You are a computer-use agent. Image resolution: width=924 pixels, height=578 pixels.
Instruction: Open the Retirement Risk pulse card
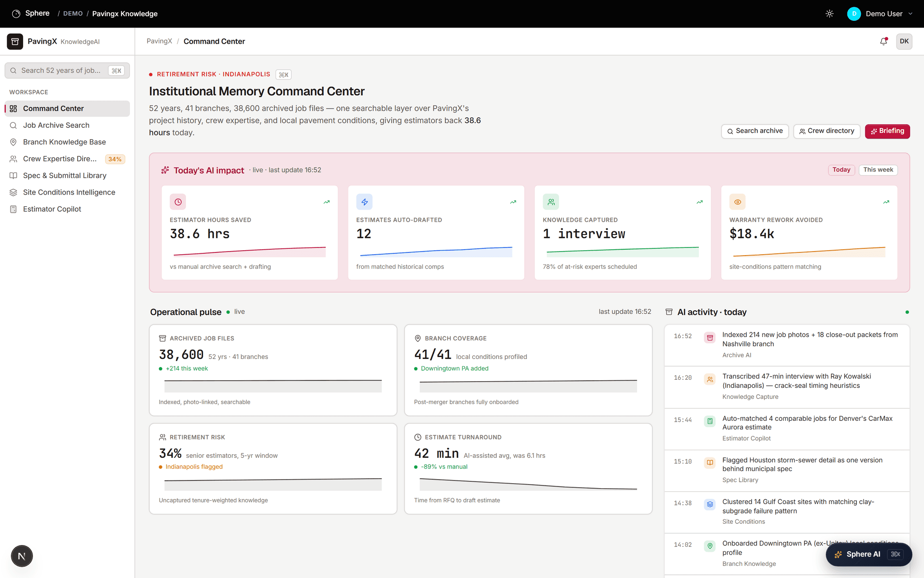coord(273,469)
